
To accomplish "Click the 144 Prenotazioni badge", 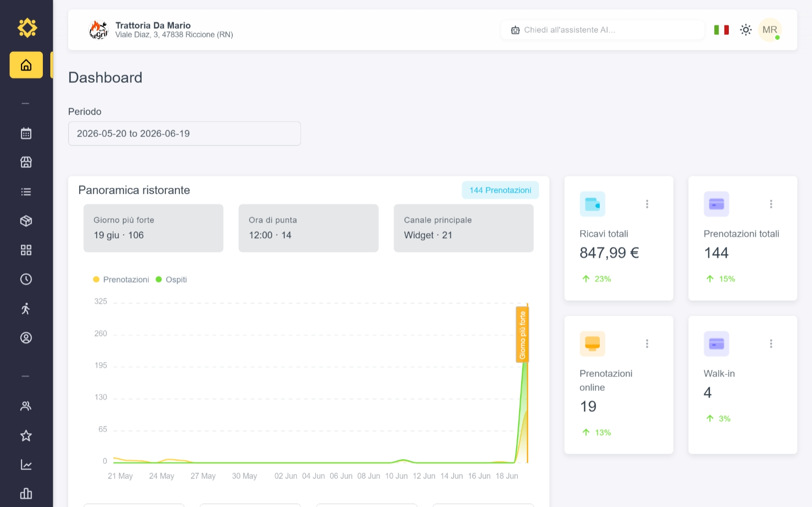I will click(500, 190).
